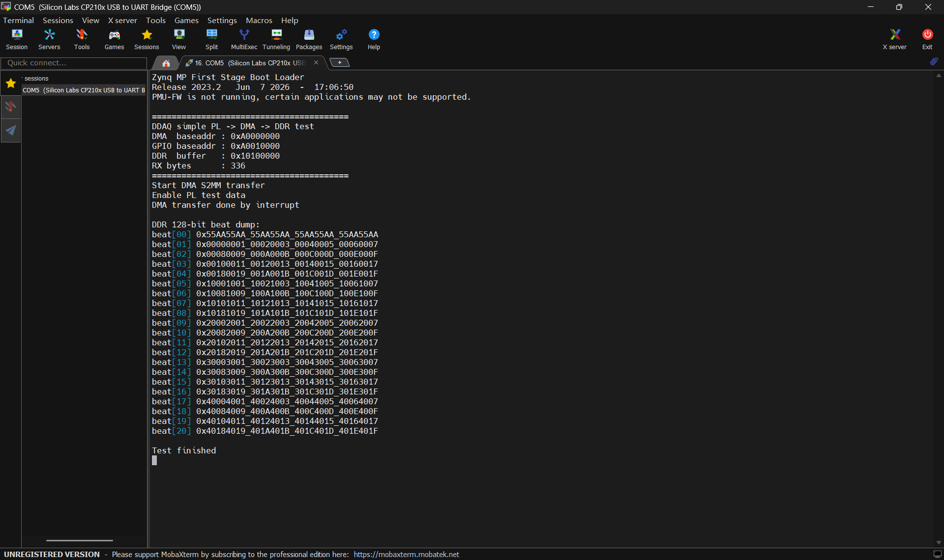
Task: Start the X server icon
Action: click(x=895, y=39)
